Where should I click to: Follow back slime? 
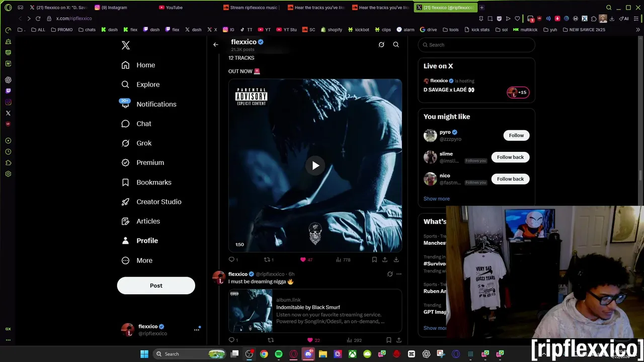[510, 157]
